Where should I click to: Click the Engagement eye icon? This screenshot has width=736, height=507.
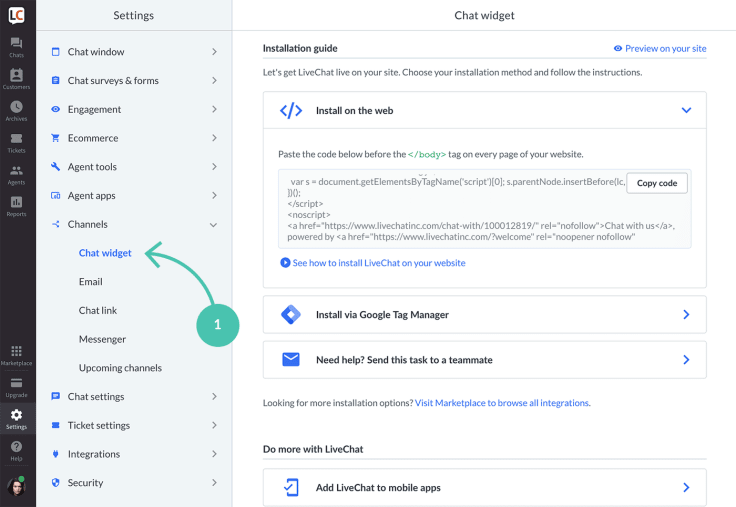(x=55, y=109)
